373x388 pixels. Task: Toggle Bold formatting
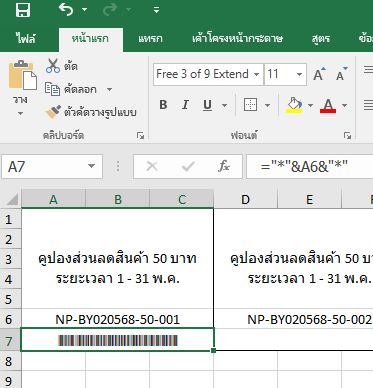tap(163, 105)
